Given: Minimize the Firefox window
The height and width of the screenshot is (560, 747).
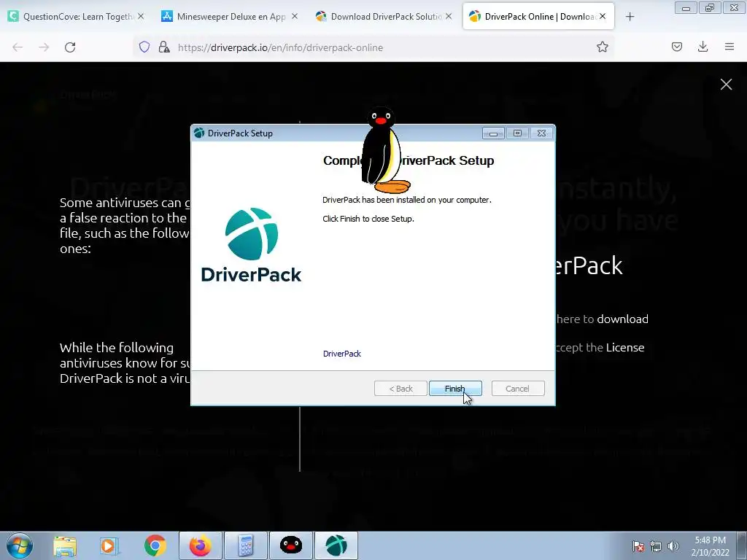Looking at the screenshot, I should pyautogui.click(x=686, y=8).
